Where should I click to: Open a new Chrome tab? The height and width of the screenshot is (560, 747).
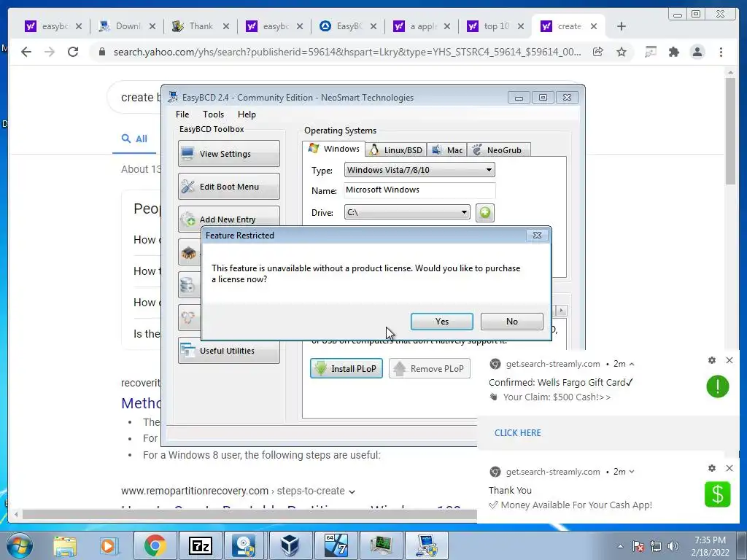pyautogui.click(x=622, y=26)
